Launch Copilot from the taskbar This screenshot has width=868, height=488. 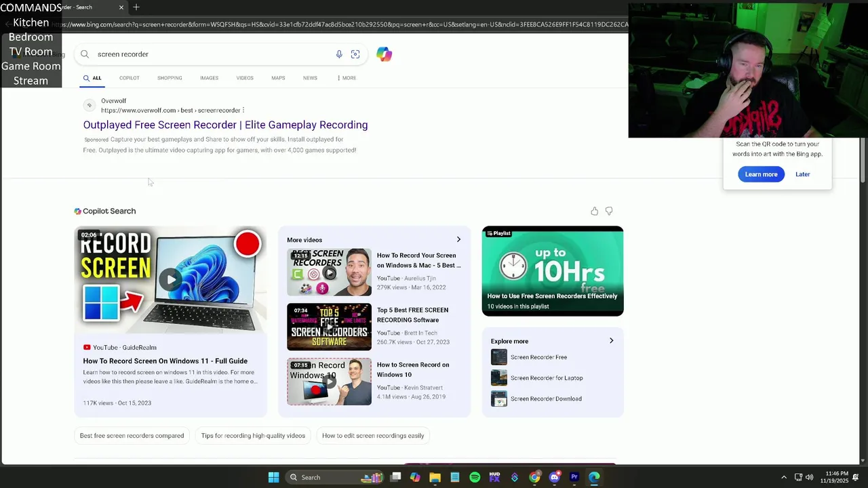click(415, 477)
